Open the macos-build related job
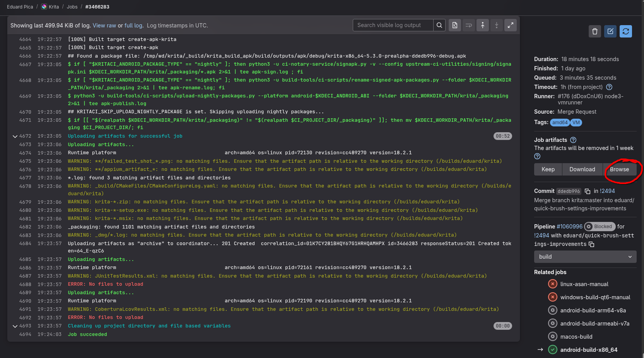 click(576, 337)
